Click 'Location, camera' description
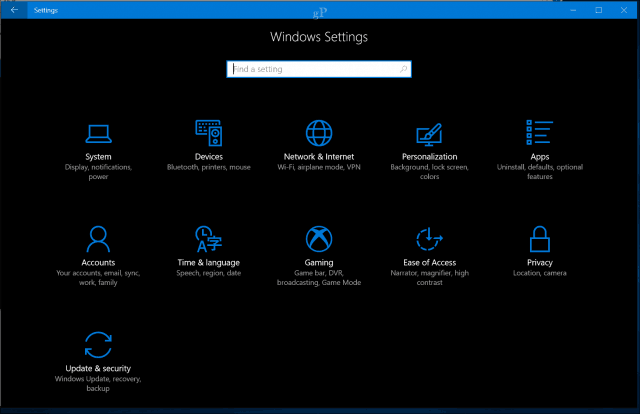 pos(540,273)
